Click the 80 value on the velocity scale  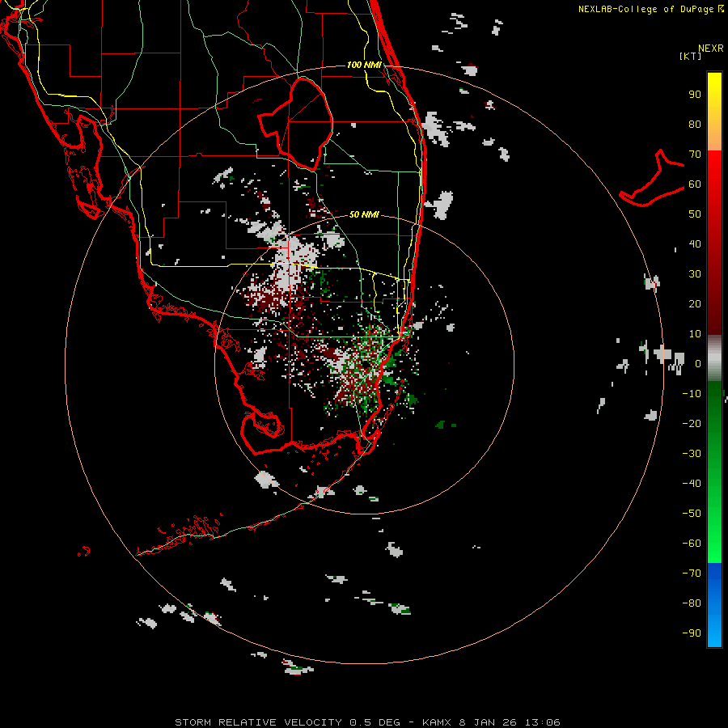coord(695,124)
